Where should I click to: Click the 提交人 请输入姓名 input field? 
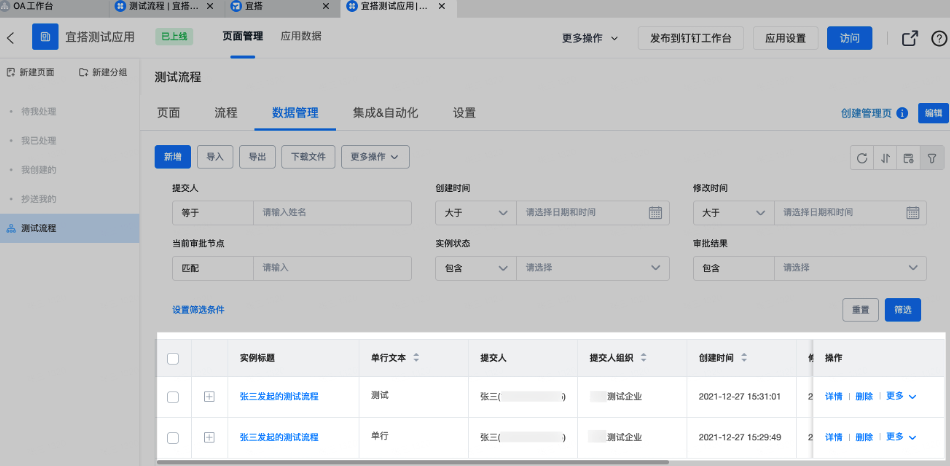pos(332,213)
